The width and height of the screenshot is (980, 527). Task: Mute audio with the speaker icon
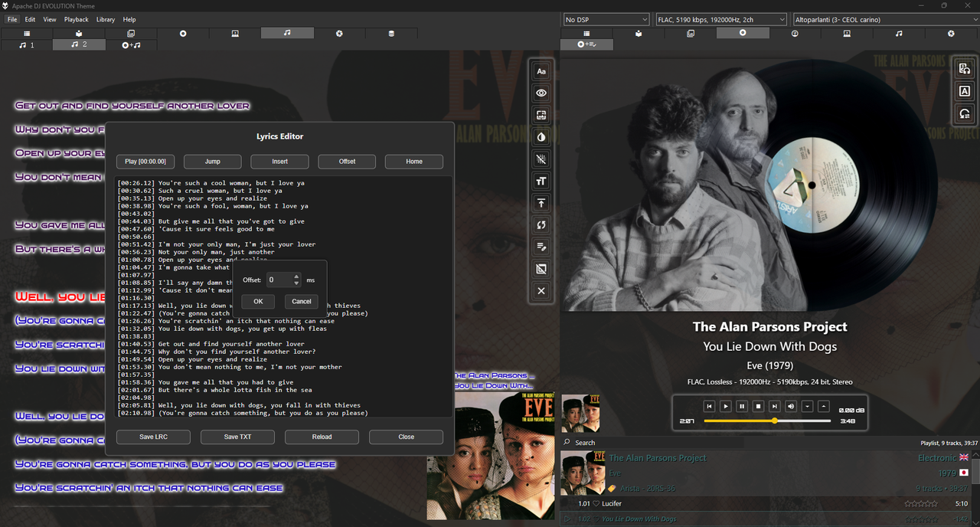coord(791,406)
